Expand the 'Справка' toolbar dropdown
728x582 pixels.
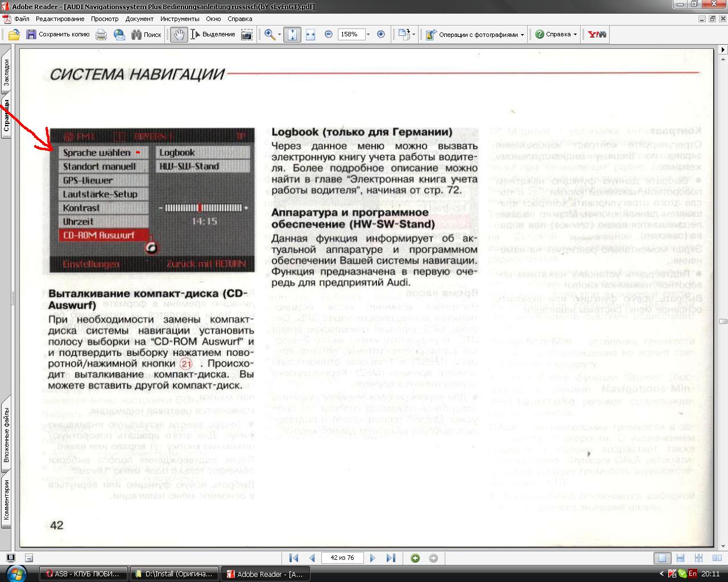[x=575, y=35]
